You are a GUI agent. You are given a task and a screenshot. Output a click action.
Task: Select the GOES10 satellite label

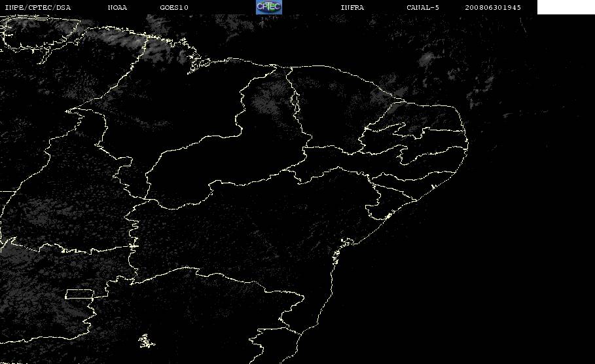(x=174, y=8)
